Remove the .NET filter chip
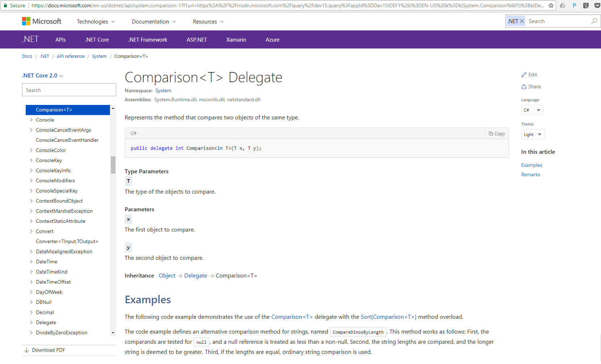Screen dimensions: 601x364 tap(521, 21)
